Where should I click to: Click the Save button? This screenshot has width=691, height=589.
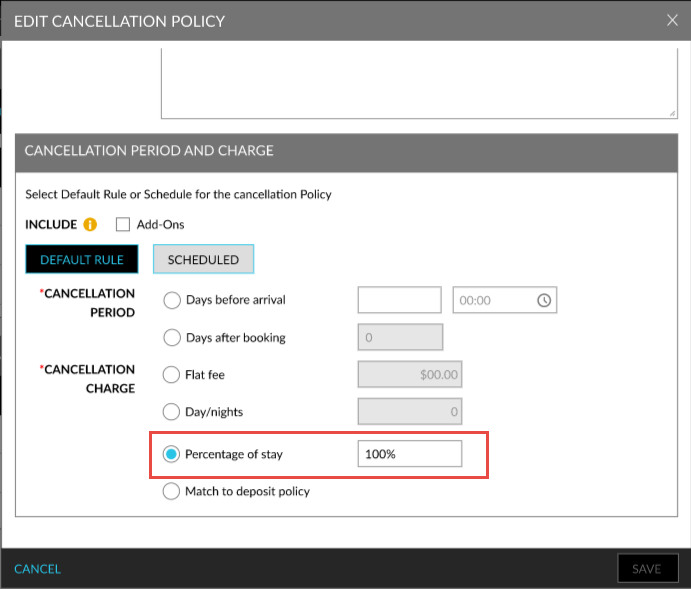647,569
